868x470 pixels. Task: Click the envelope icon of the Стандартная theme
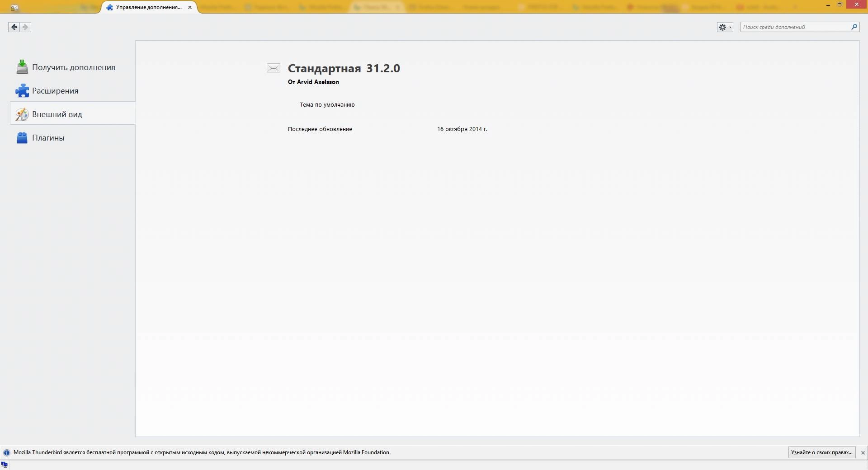(x=274, y=68)
